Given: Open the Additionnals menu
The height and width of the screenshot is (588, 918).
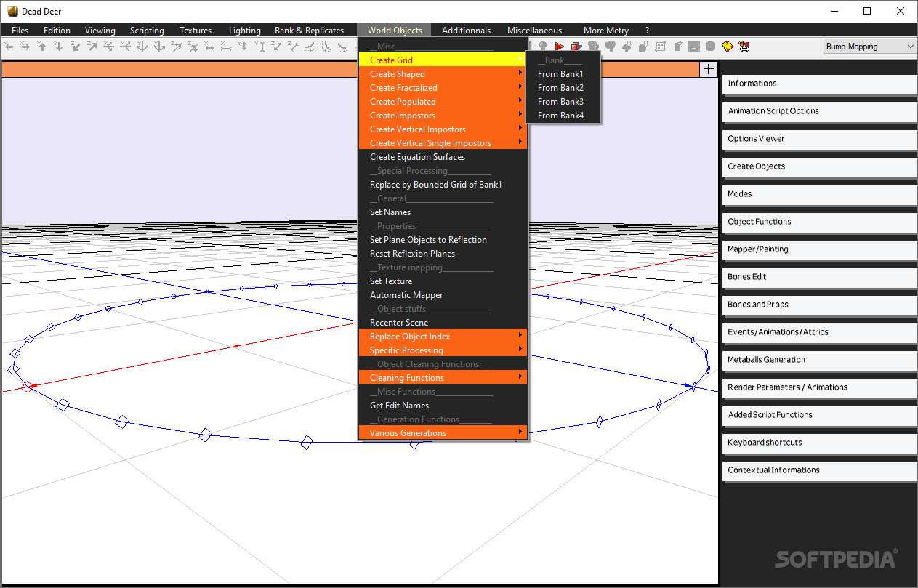Looking at the screenshot, I should pos(466,31).
